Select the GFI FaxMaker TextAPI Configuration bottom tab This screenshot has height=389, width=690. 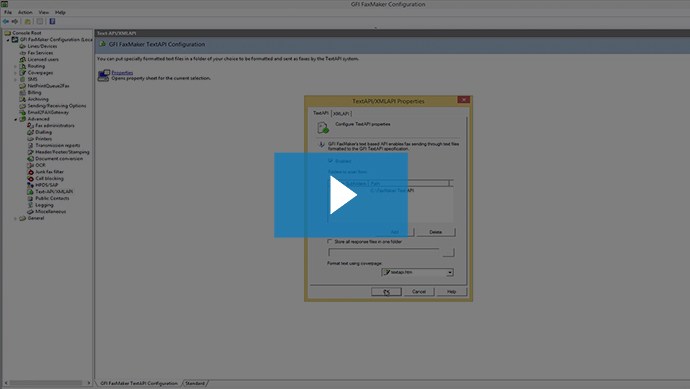(139, 383)
